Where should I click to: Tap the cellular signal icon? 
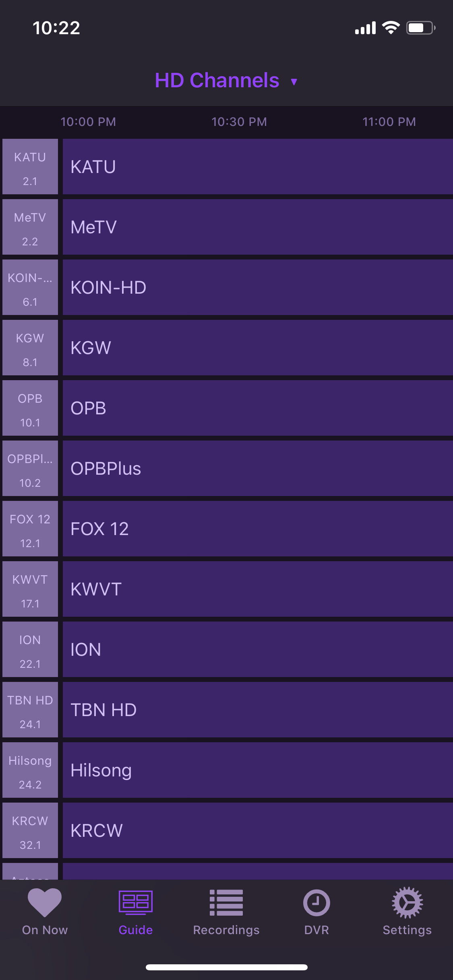click(x=365, y=28)
